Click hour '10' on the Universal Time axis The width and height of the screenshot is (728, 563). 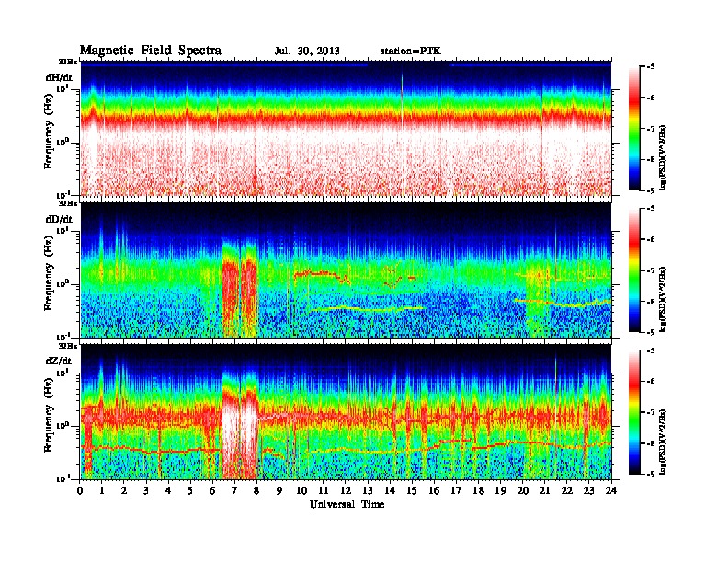301,490
